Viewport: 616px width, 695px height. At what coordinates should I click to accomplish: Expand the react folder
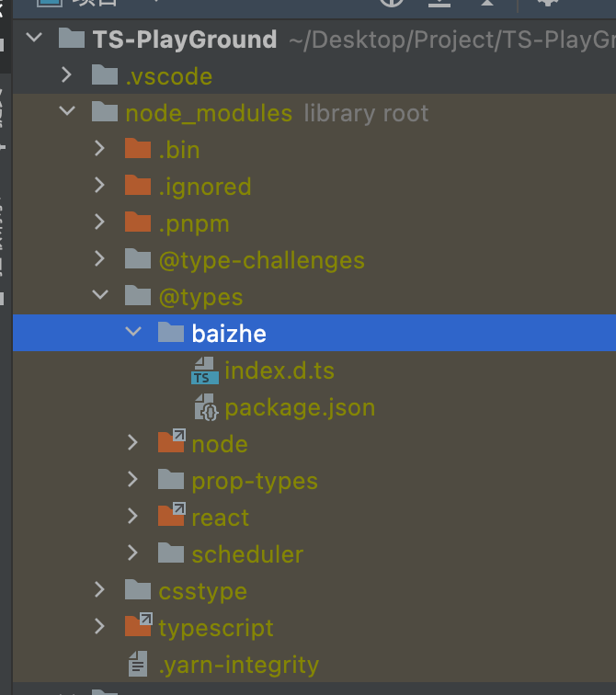coord(132,517)
